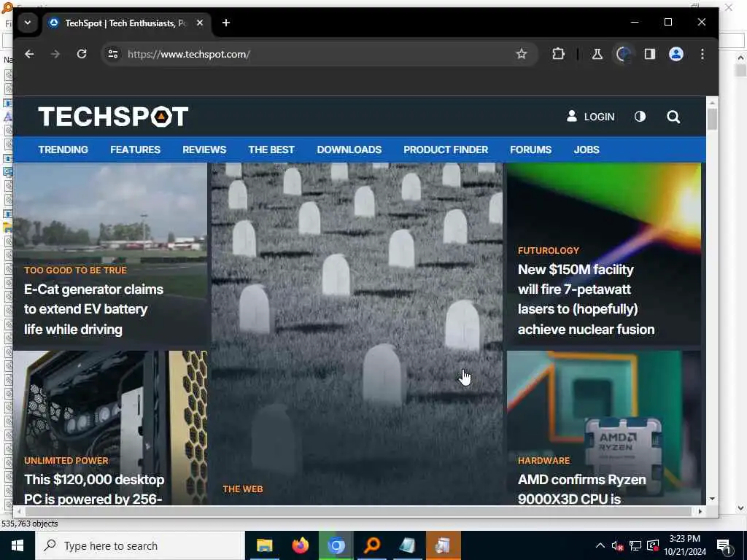The image size is (747, 560).
Task: Open Chrome three-dot menu
Action: (x=703, y=54)
